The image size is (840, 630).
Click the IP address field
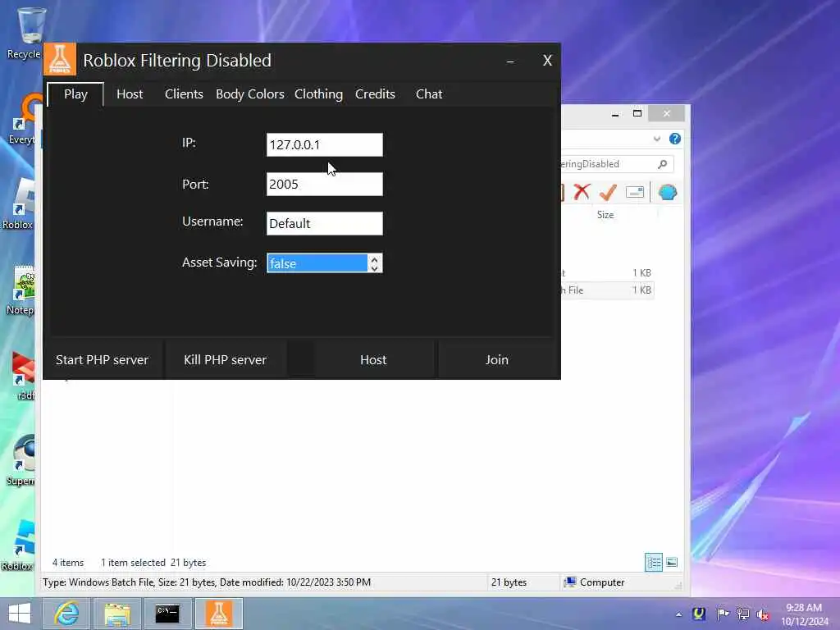325,144
